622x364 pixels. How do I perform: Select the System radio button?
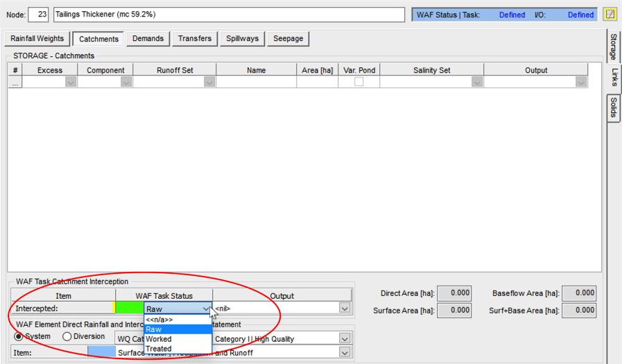(x=19, y=337)
